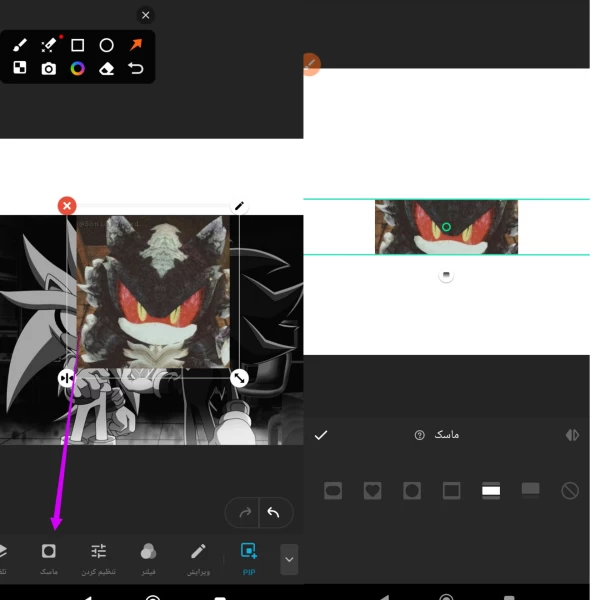This screenshot has height=600, width=600.
Task: Choose the heart mask shape
Action: (372, 491)
